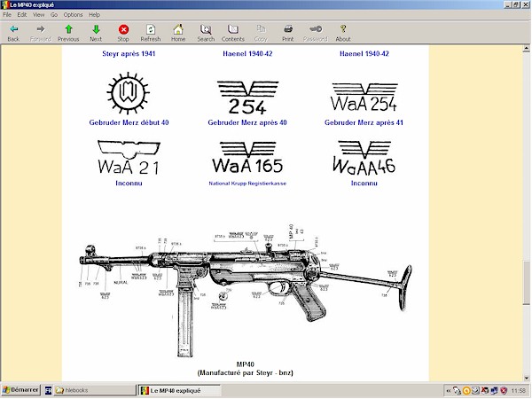Click the Refresh toolbar icon
Screen dimensions: 532x399
tap(151, 29)
